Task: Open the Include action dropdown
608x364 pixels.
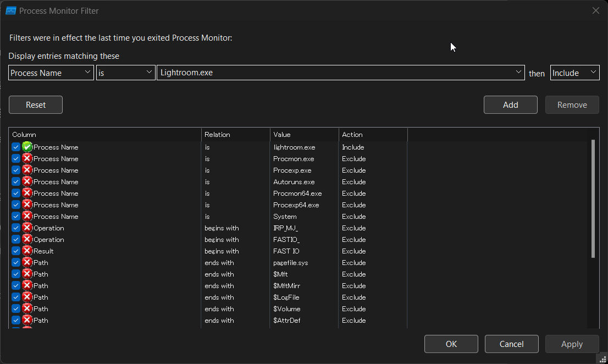Action: 574,73
